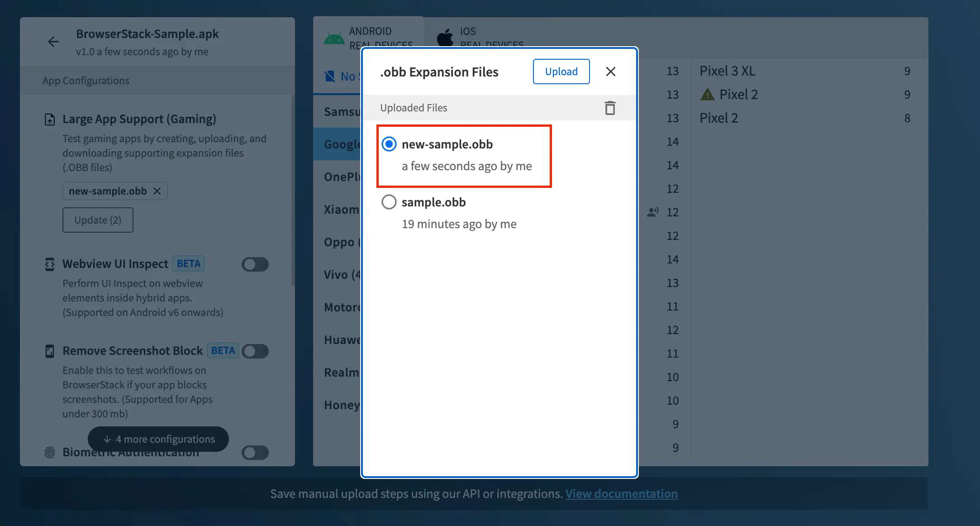Close the .obb Expansion Files dialog
Image resolution: width=980 pixels, height=526 pixels.
pyautogui.click(x=610, y=72)
